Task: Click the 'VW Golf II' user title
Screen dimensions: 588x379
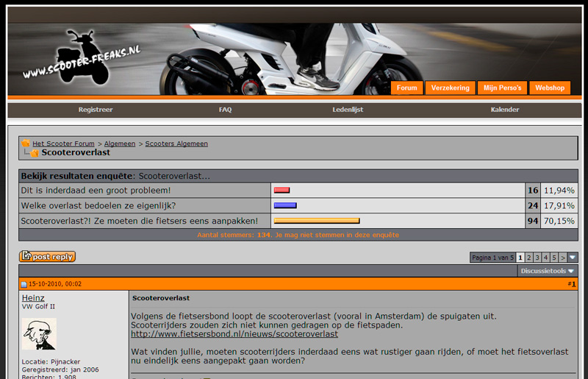Action: (38, 306)
